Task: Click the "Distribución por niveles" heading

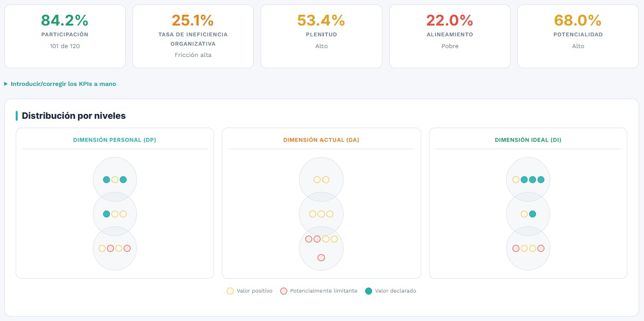Action: [x=74, y=116]
